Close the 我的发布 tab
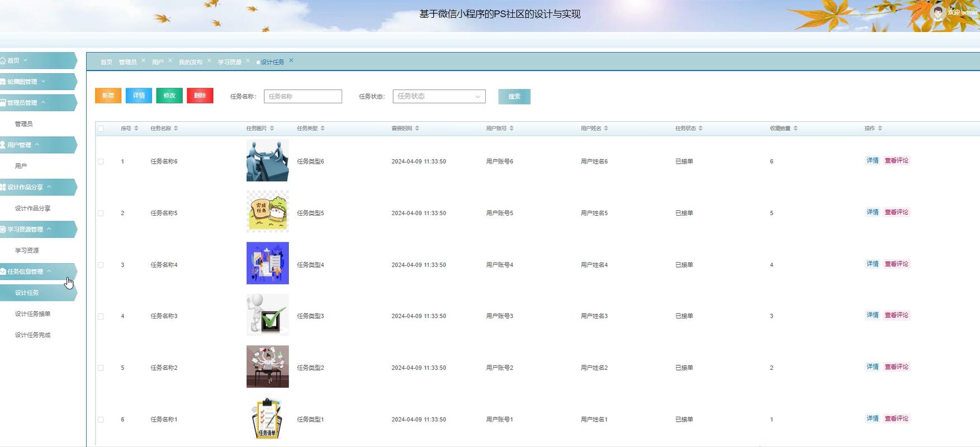 (209, 60)
